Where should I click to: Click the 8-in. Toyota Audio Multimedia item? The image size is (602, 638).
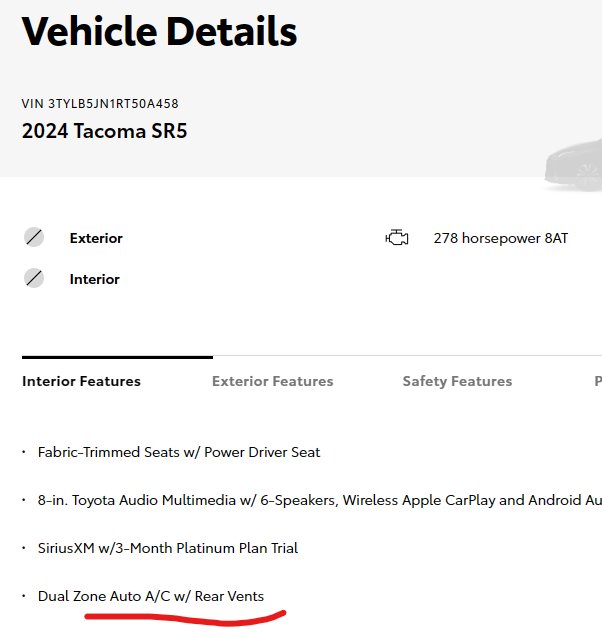coord(300,500)
